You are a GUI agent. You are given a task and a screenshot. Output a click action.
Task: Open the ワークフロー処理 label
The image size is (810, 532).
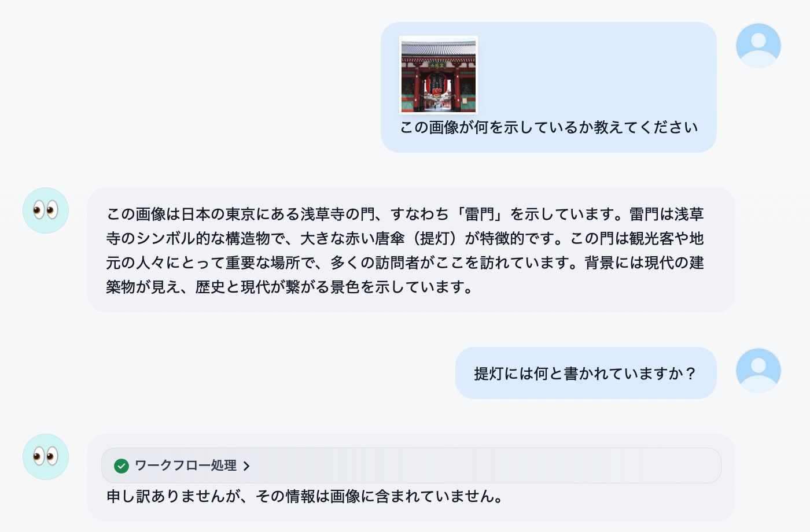click(186, 465)
